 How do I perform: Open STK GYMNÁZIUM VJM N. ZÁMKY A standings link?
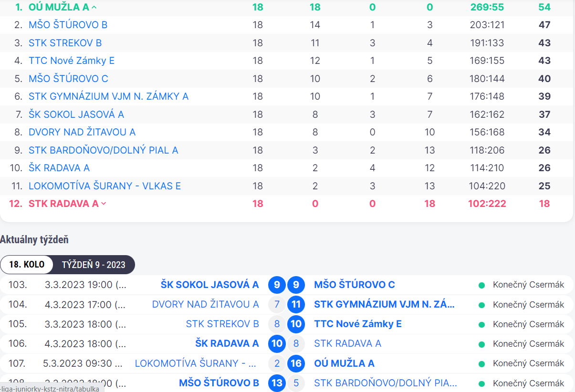click(x=109, y=96)
